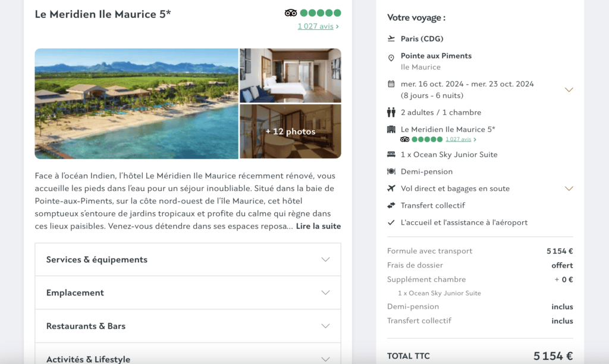Click the departure plane icon beside Paris (CDG)

(390, 38)
